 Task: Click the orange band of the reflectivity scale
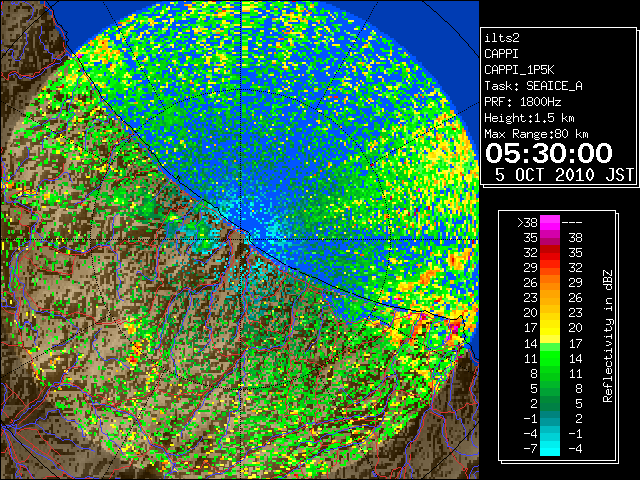point(550,282)
